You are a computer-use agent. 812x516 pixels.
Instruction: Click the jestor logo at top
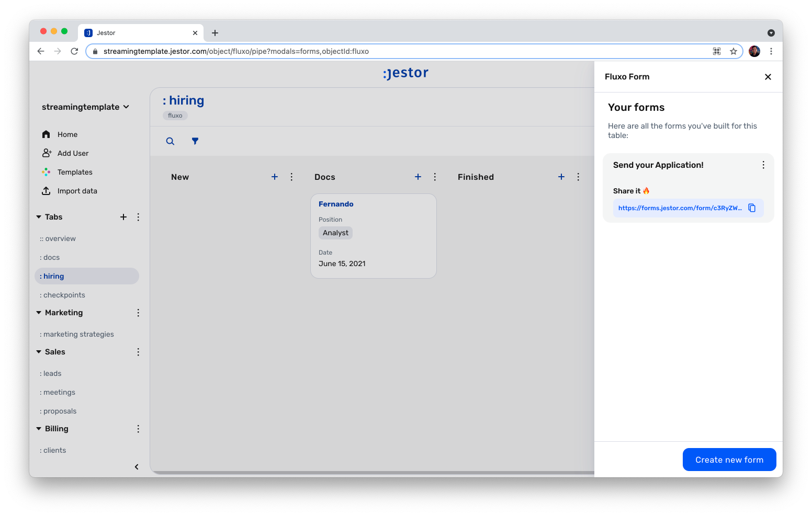pyautogui.click(x=405, y=73)
